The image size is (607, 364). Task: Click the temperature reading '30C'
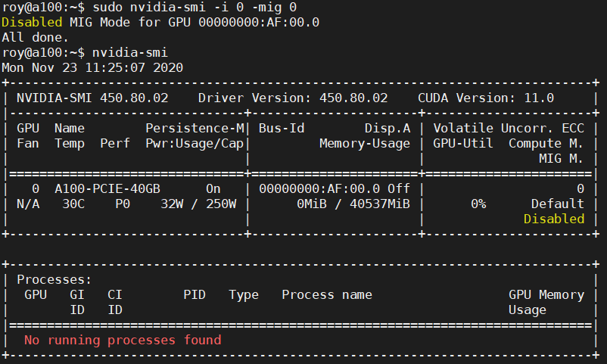tap(70, 204)
